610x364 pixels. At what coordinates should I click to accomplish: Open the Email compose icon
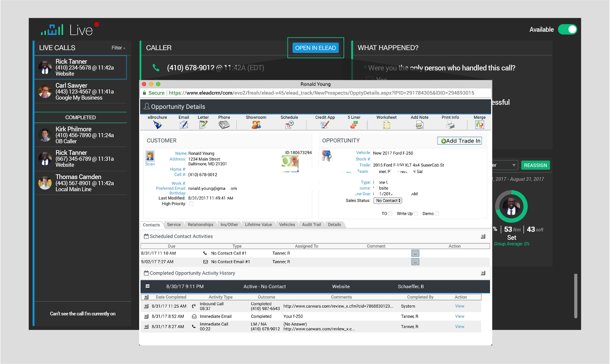click(x=183, y=125)
